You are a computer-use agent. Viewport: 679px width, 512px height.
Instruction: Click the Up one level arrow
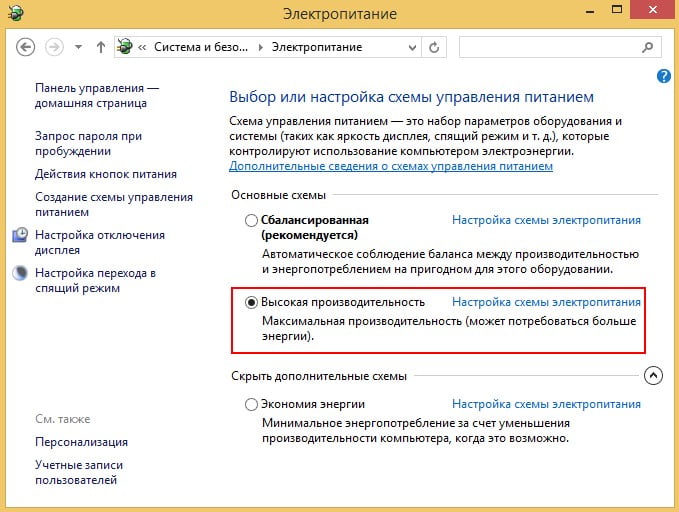pos(100,47)
